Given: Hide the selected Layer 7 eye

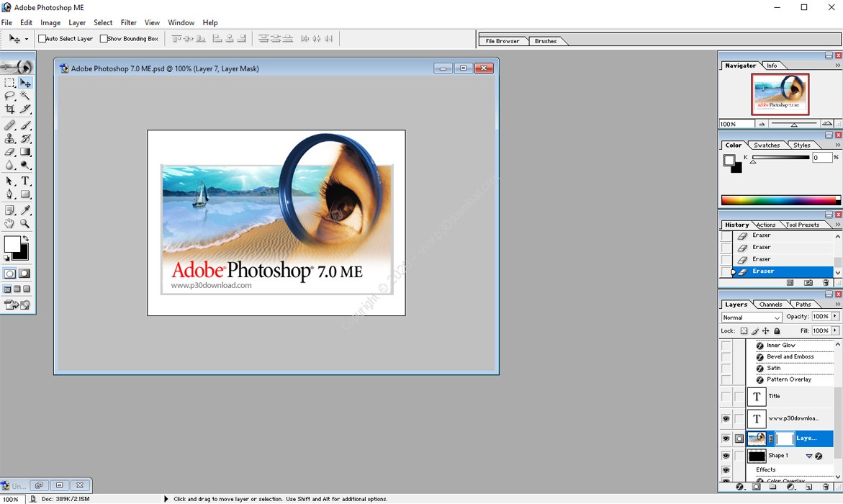Looking at the screenshot, I should (x=726, y=438).
